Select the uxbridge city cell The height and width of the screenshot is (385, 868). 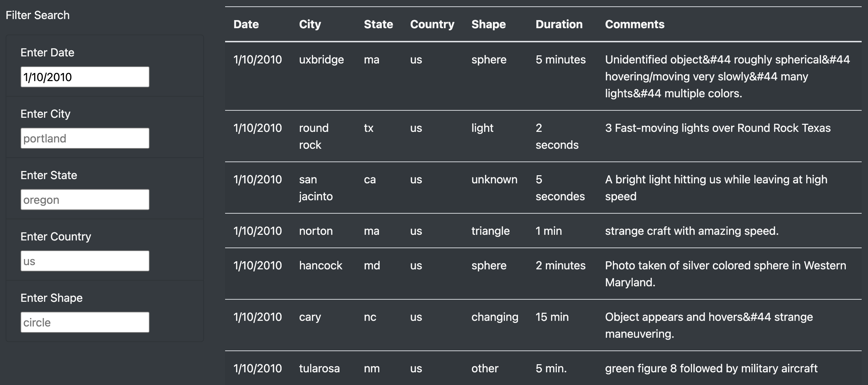tap(322, 60)
